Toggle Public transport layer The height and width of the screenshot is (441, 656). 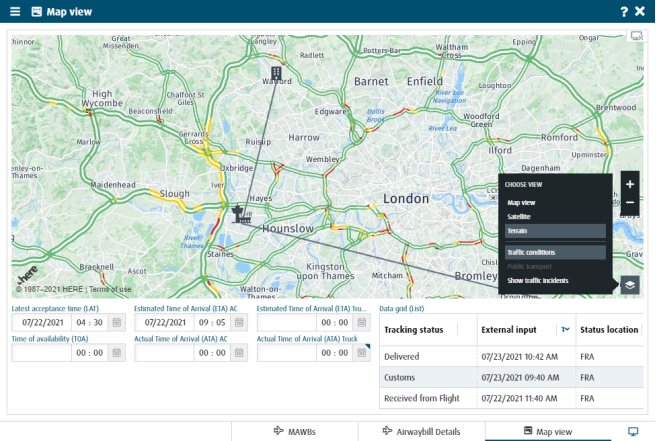pyautogui.click(x=555, y=267)
